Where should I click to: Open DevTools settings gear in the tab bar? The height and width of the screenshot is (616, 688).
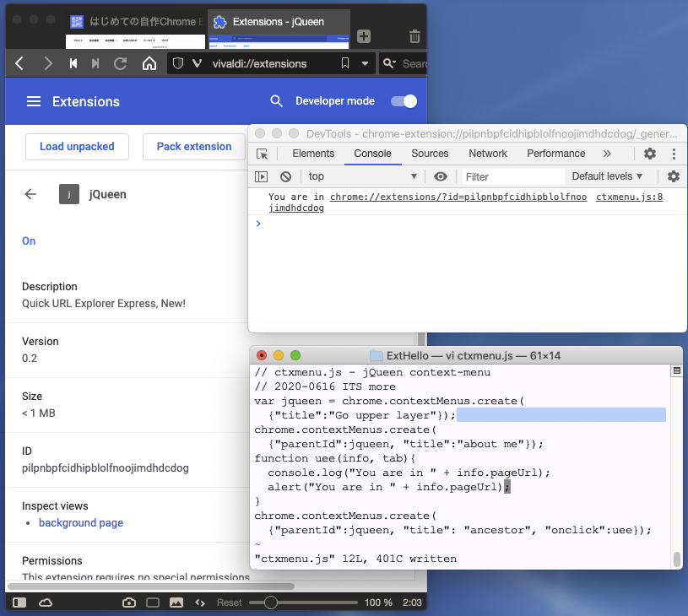649,154
